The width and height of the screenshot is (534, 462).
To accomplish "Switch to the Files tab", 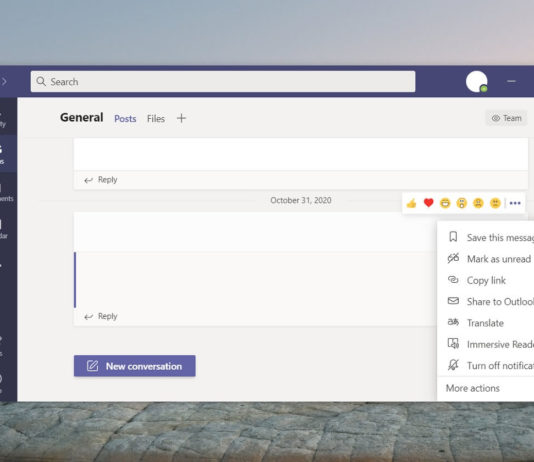I will click(156, 118).
